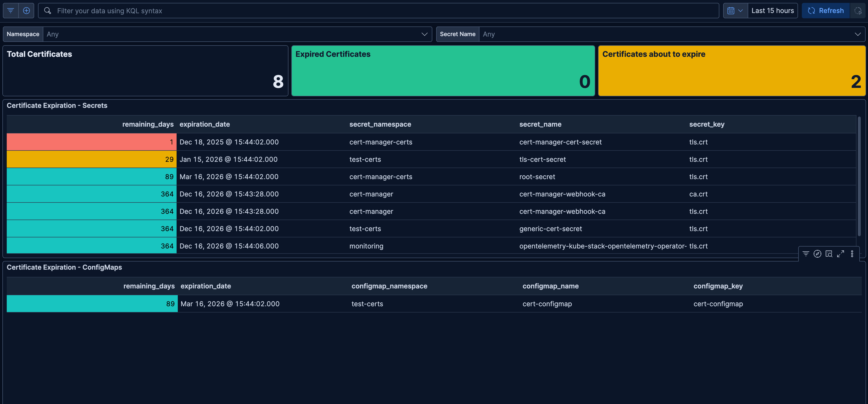Click the add filter plus icon

[26, 10]
